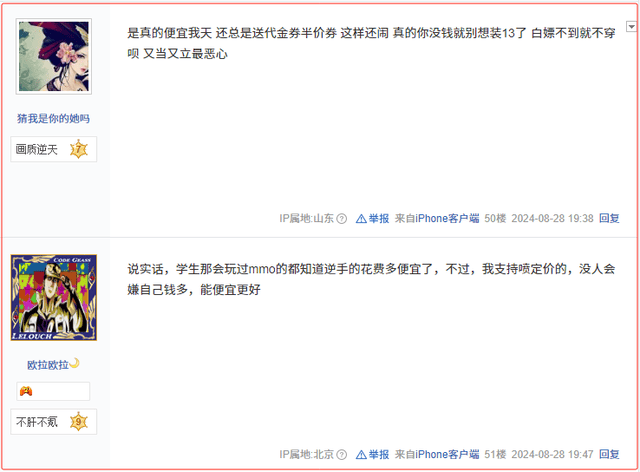Reply to the 50楼 post
The width and height of the screenshot is (640, 472).
[609, 218]
